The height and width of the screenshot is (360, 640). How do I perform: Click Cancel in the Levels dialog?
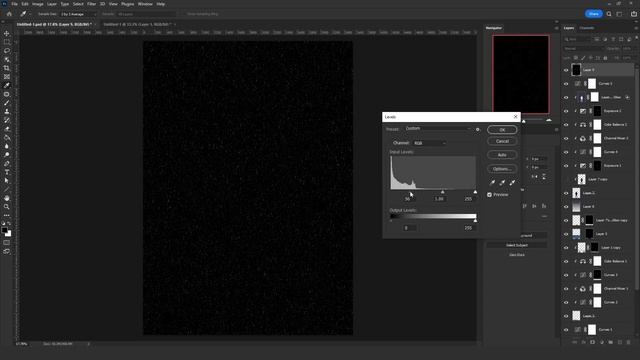tap(502, 141)
